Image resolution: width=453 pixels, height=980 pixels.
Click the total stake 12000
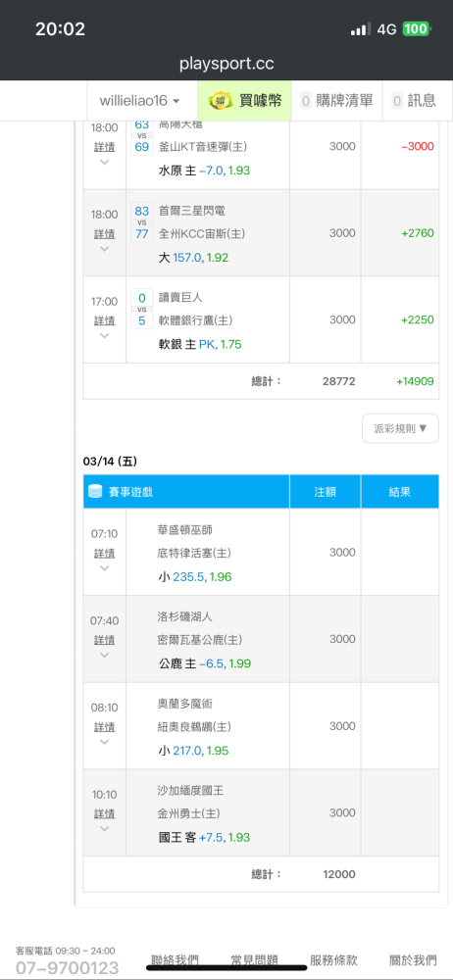(339, 874)
